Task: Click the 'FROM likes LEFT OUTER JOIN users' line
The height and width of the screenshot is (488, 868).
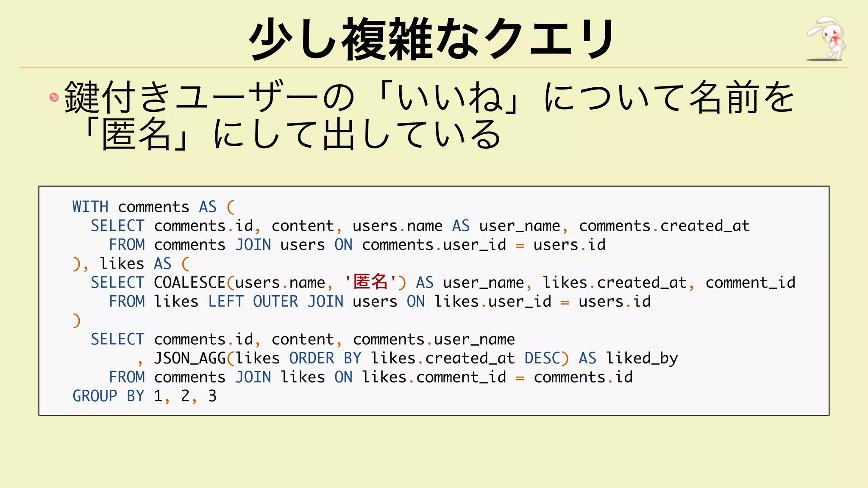Action: [380, 302]
